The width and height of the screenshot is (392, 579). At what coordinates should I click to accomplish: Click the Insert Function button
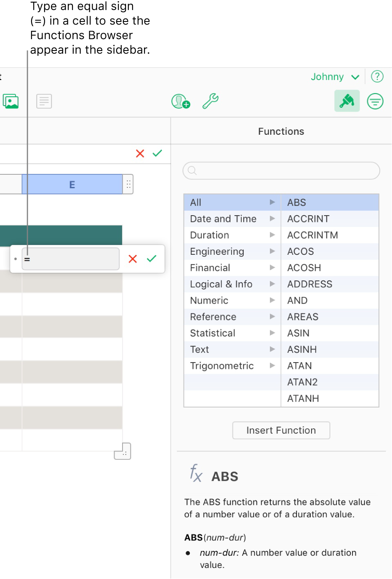pos(281,430)
